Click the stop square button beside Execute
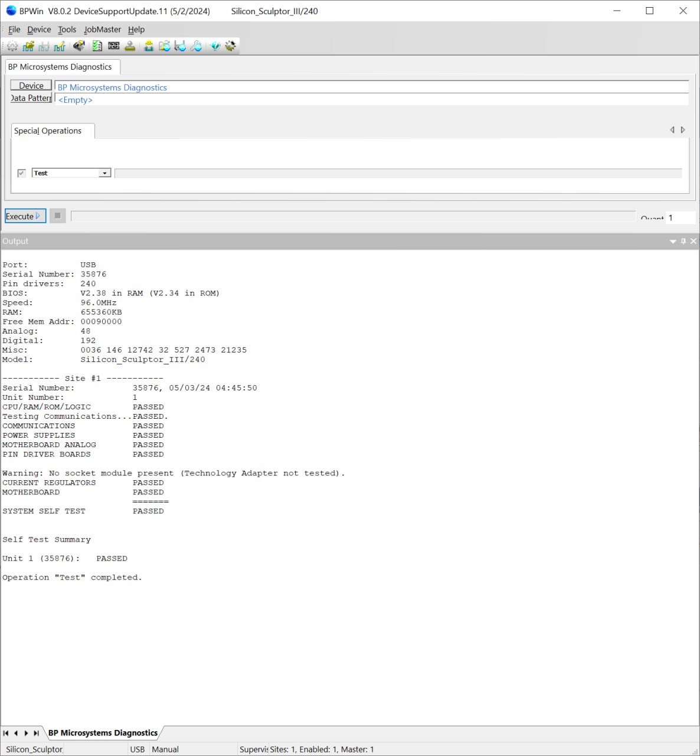700x756 pixels. pos(57,216)
